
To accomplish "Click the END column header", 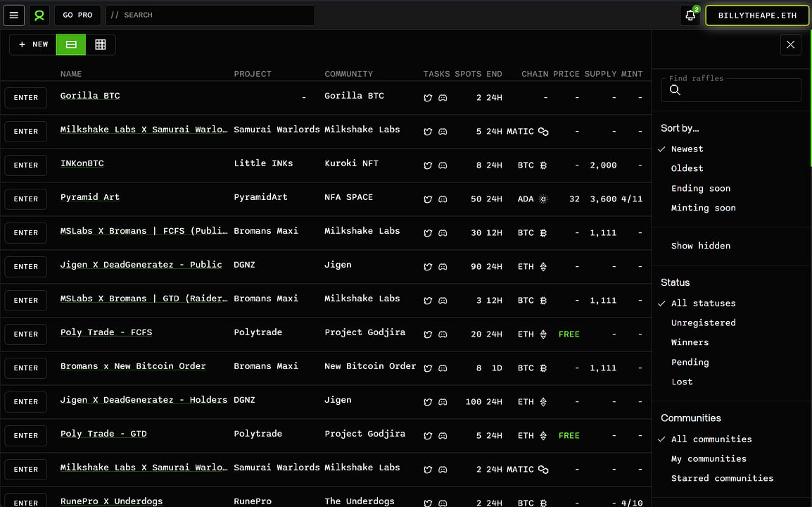I will click(x=494, y=74).
